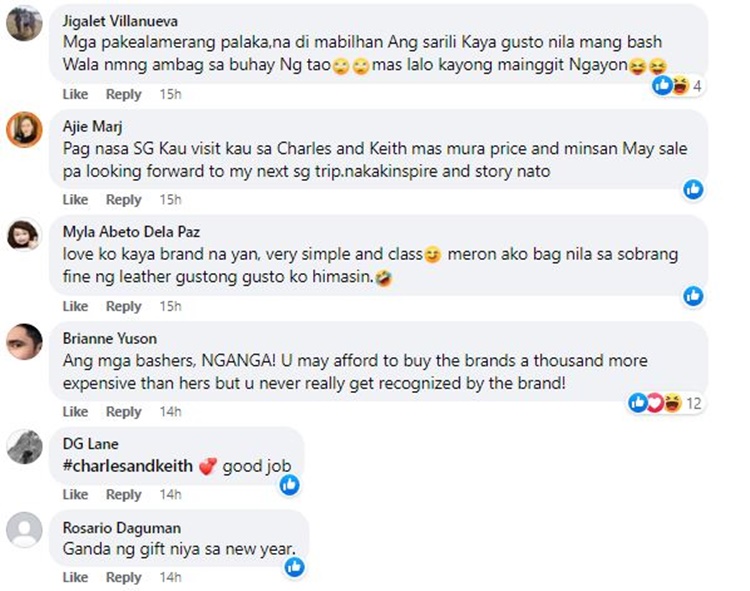View like reaction on Rosario Daguman's comment
The height and width of the screenshot is (591, 750).
click(295, 567)
